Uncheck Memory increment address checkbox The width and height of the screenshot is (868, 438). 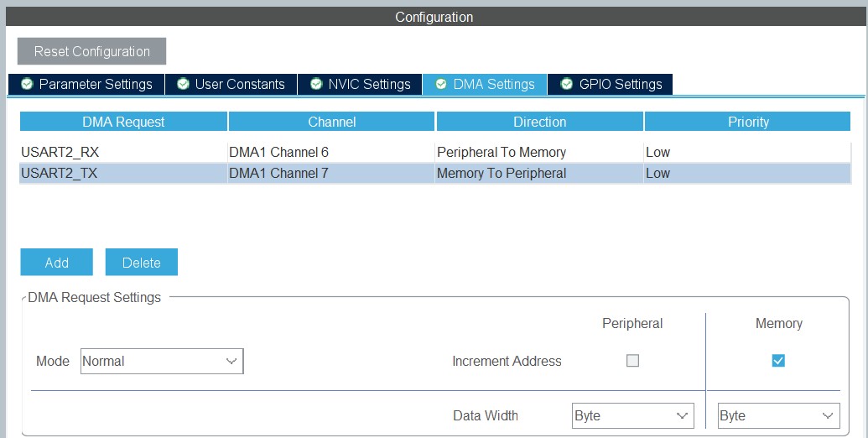pyautogui.click(x=778, y=361)
